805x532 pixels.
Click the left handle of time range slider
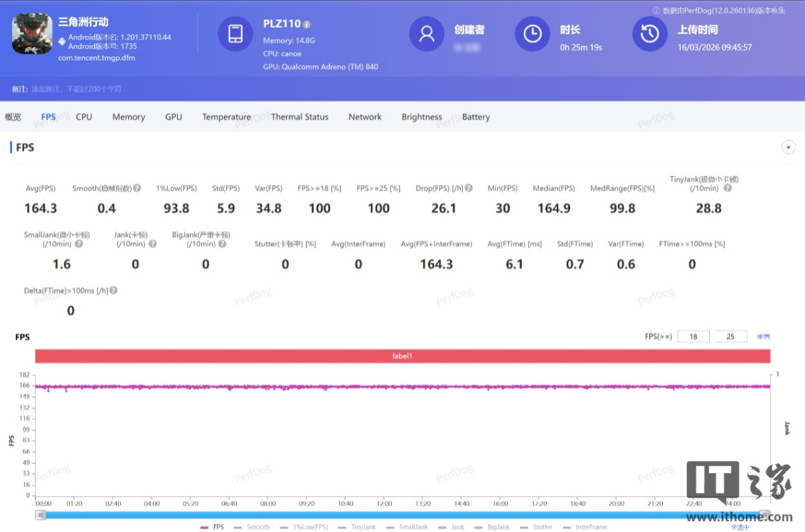point(42,515)
